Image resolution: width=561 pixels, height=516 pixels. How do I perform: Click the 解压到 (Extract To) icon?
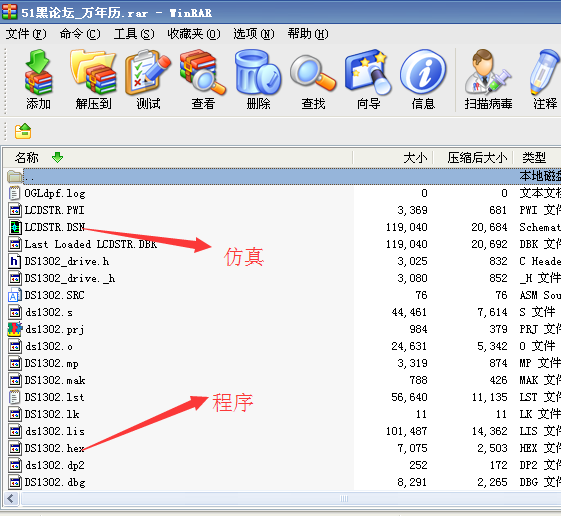click(x=93, y=80)
